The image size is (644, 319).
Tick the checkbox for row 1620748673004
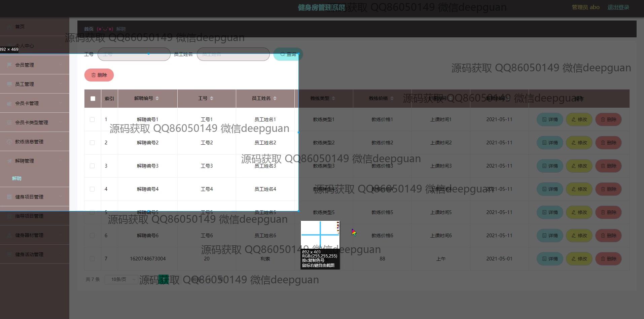click(92, 259)
